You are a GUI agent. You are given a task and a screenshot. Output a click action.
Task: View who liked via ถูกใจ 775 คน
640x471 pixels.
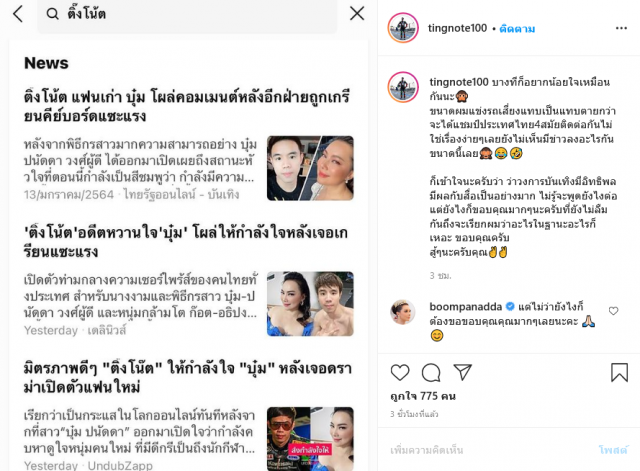(x=423, y=396)
